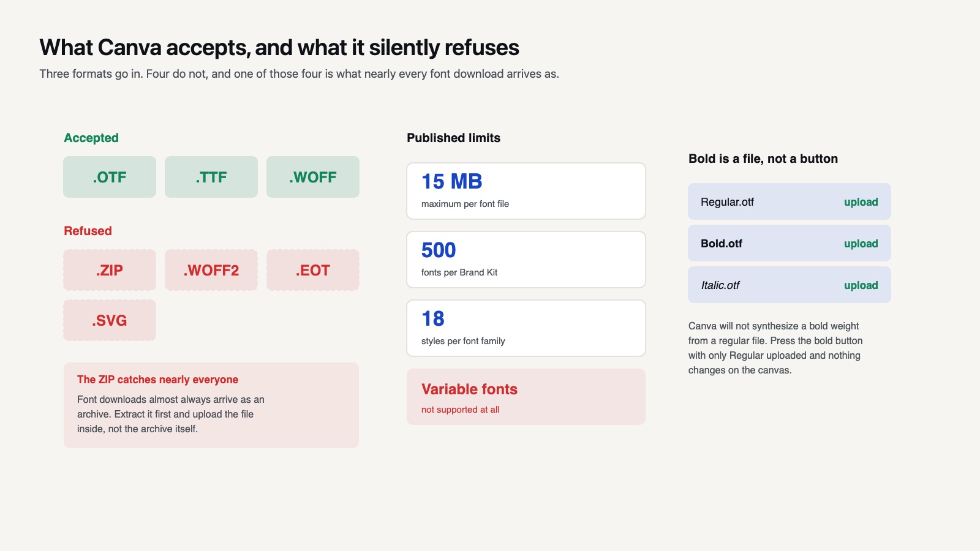Select the .SVG refused format chip
This screenshot has width=980, height=551.
click(x=110, y=320)
